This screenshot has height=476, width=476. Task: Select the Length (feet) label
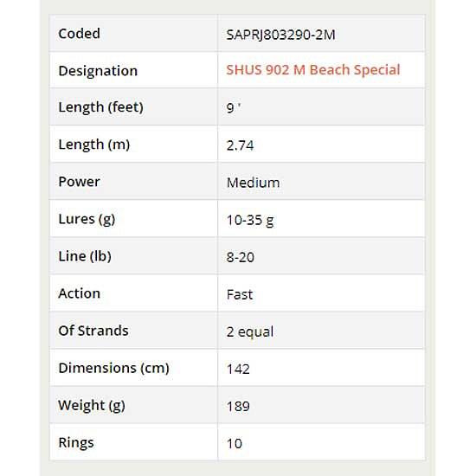[100, 107]
